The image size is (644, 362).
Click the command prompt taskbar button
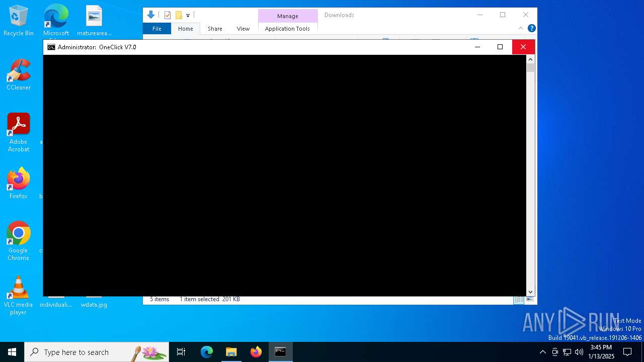pos(280,352)
